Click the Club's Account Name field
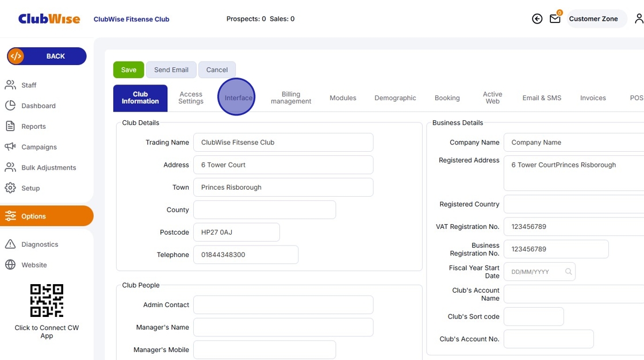Image resolution: width=644 pixels, height=360 pixels. point(574,294)
